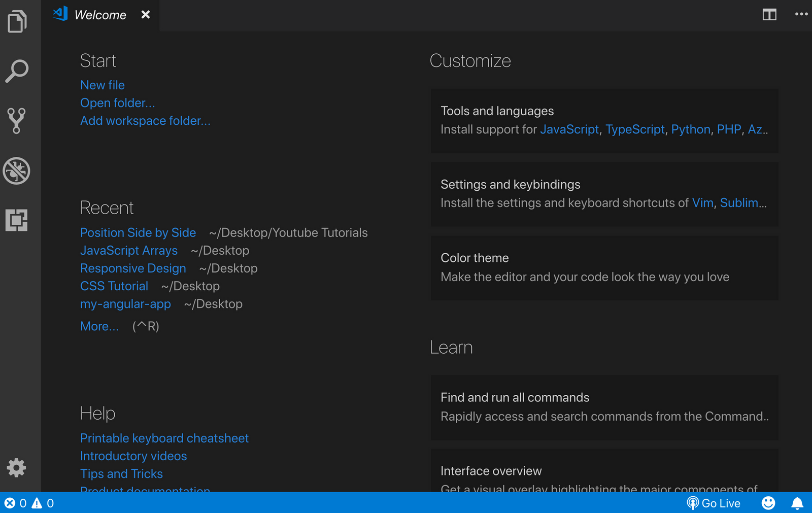Viewport: 812px width, 513px height.
Task: Switch to the Welcome tab
Action: [99, 15]
